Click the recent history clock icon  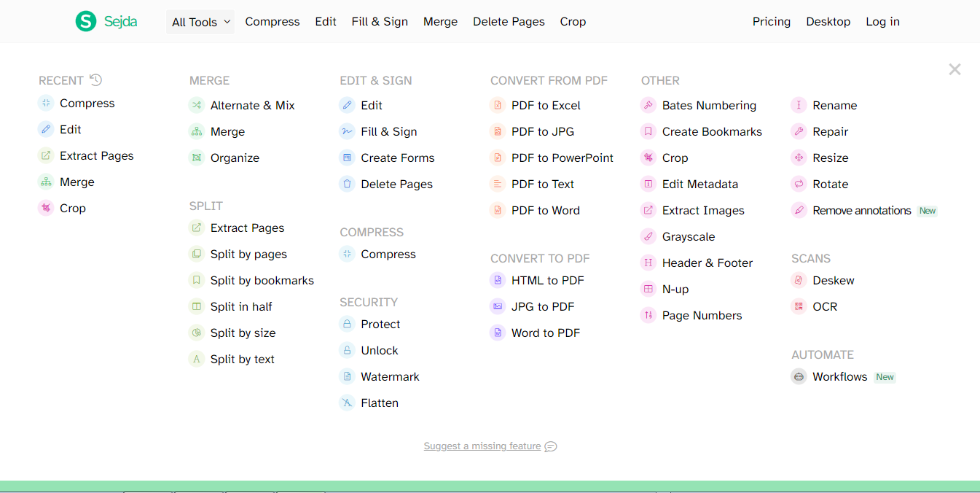tap(95, 79)
